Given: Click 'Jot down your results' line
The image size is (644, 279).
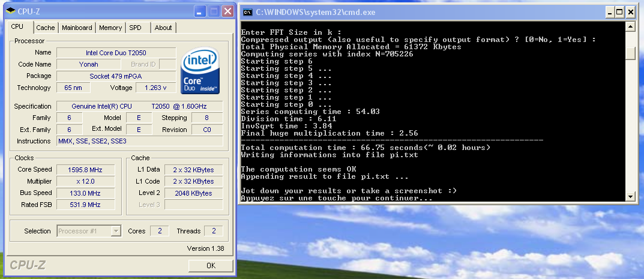Looking at the screenshot, I should click(349, 191).
